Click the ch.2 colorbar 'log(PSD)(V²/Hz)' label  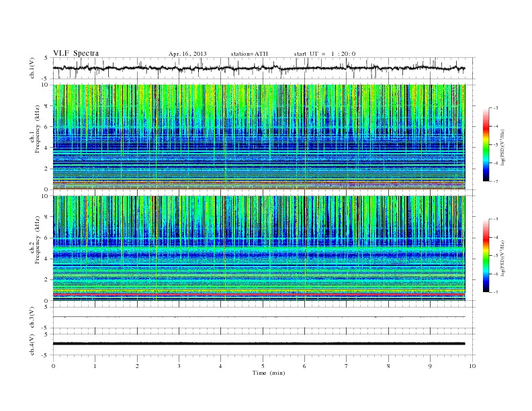pyautogui.click(x=502, y=258)
